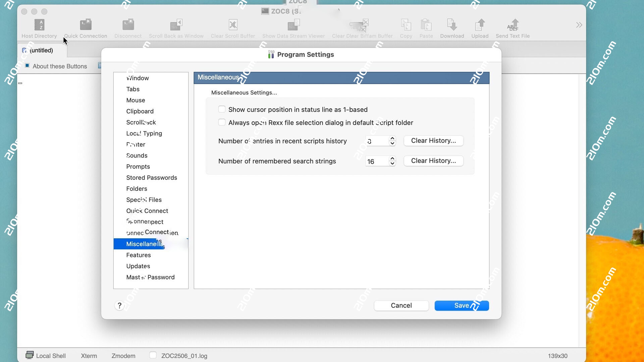Viewport: 644px width, 362px height.
Task: Click the Clear Scroll Buffer icon
Action: [x=233, y=25]
